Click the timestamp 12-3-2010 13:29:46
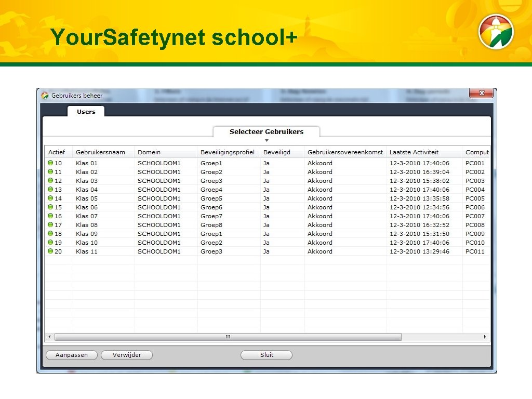Screen dimensions: 532x399 (x=419, y=251)
